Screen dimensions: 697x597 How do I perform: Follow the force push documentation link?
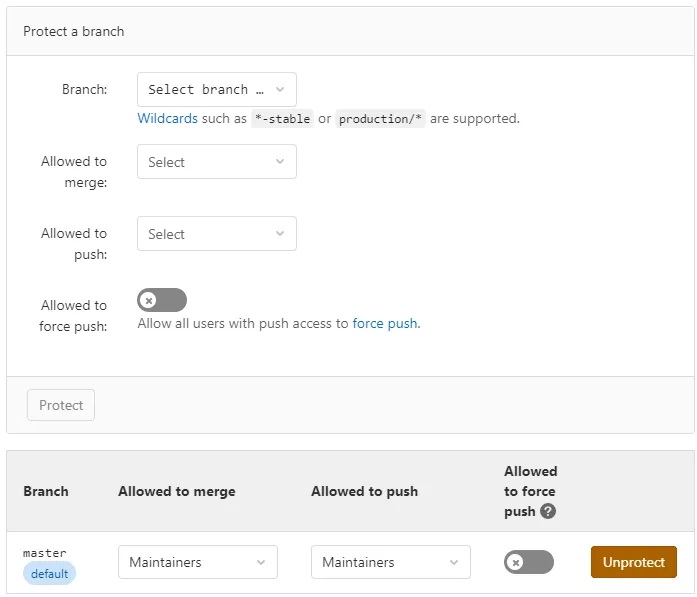click(x=386, y=323)
